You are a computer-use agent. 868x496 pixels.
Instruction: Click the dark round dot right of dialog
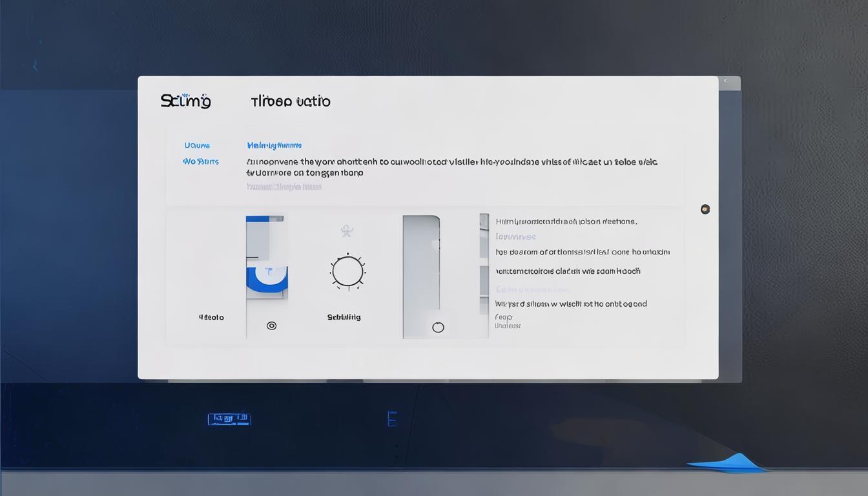[x=705, y=209]
